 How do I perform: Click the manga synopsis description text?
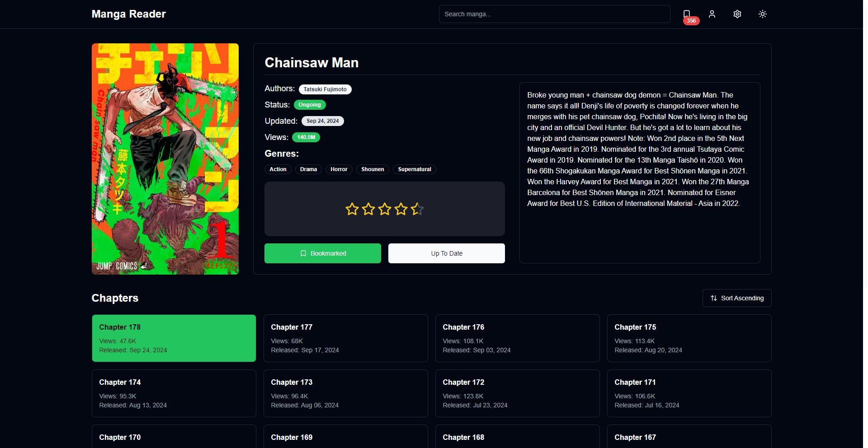point(638,149)
